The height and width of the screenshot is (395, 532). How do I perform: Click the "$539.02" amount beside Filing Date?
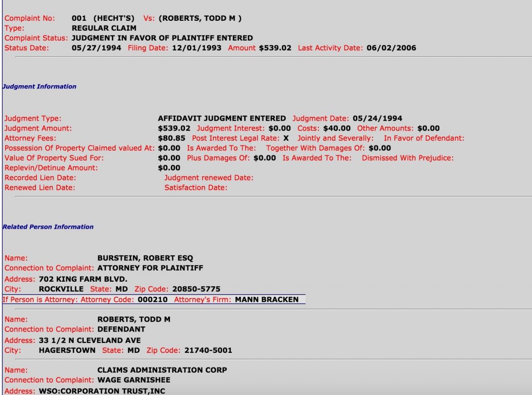(275, 48)
